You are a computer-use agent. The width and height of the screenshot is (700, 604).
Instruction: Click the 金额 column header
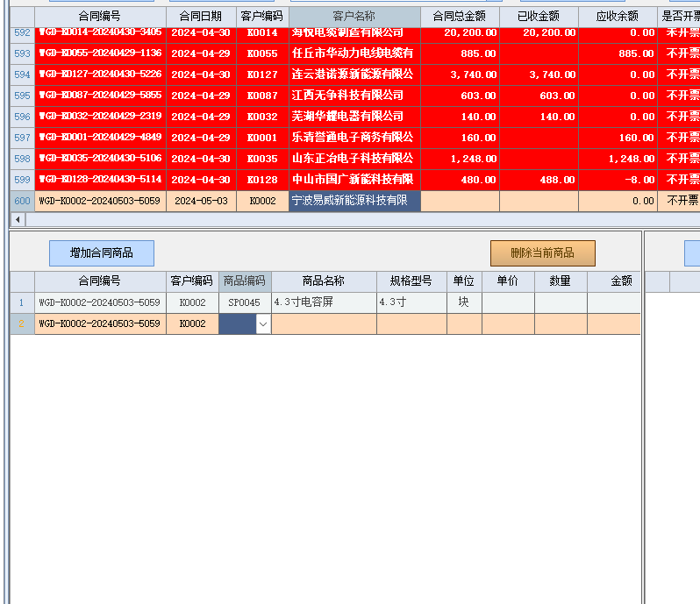(x=614, y=281)
